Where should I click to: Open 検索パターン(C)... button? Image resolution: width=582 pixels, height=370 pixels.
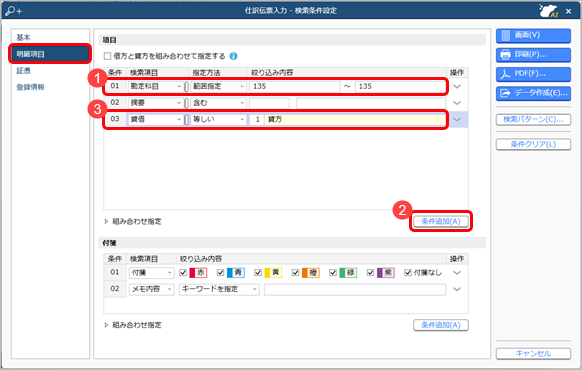pos(533,119)
